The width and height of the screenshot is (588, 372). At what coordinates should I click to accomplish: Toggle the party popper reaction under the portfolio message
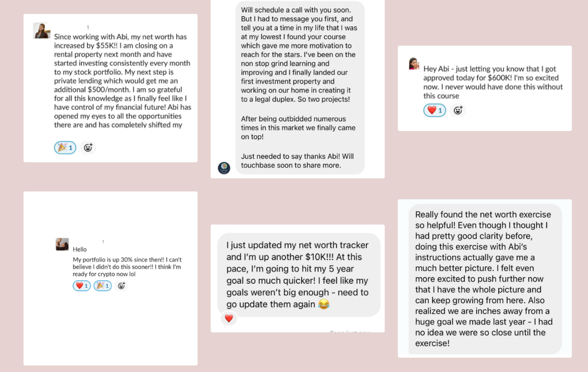click(x=103, y=286)
